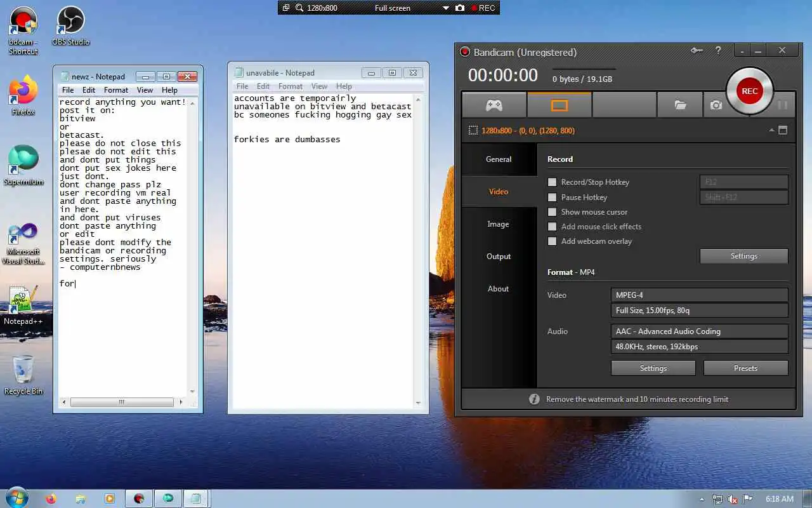
Task: Tick Show mouse cursor checkbox
Action: (552, 212)
